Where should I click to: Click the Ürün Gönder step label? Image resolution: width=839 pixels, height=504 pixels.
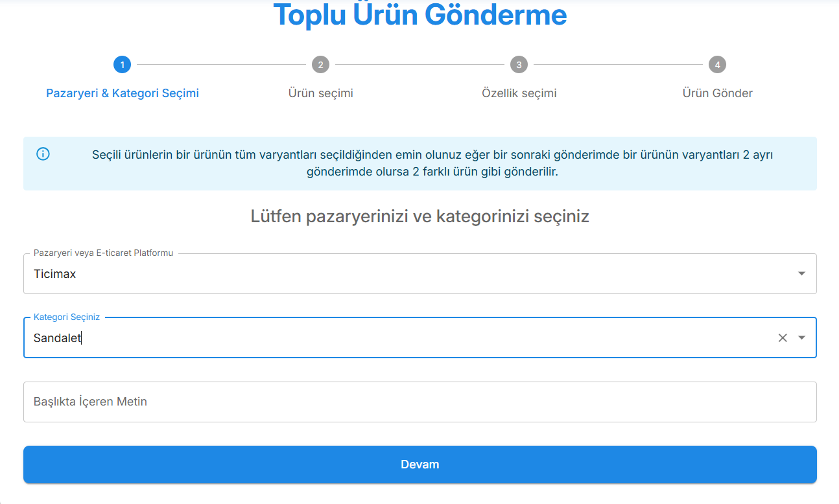point(717,93)
